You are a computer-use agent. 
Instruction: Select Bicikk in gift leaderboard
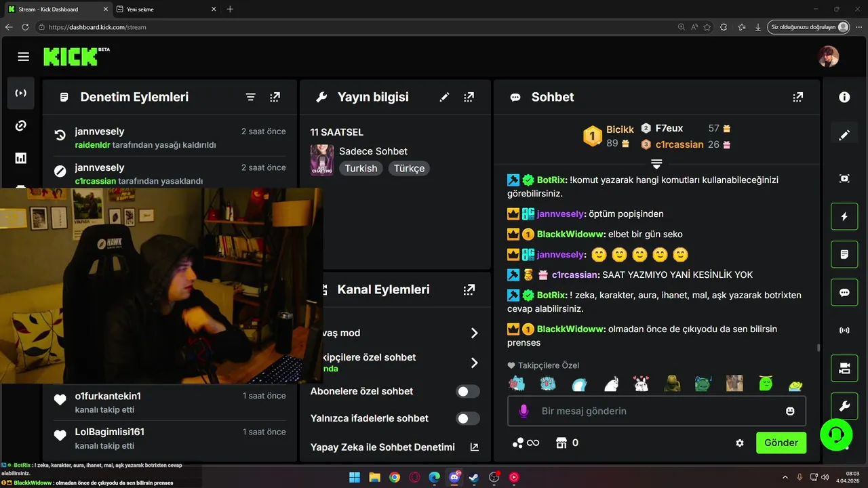click(x=620, y=129)
